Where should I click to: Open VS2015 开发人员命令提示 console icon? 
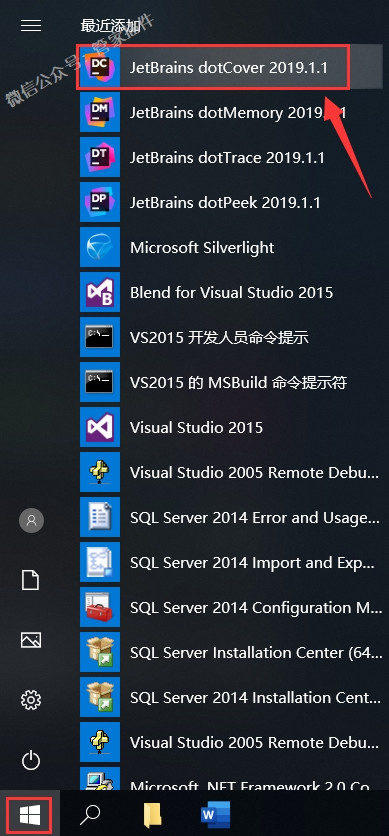click(100, 337)
